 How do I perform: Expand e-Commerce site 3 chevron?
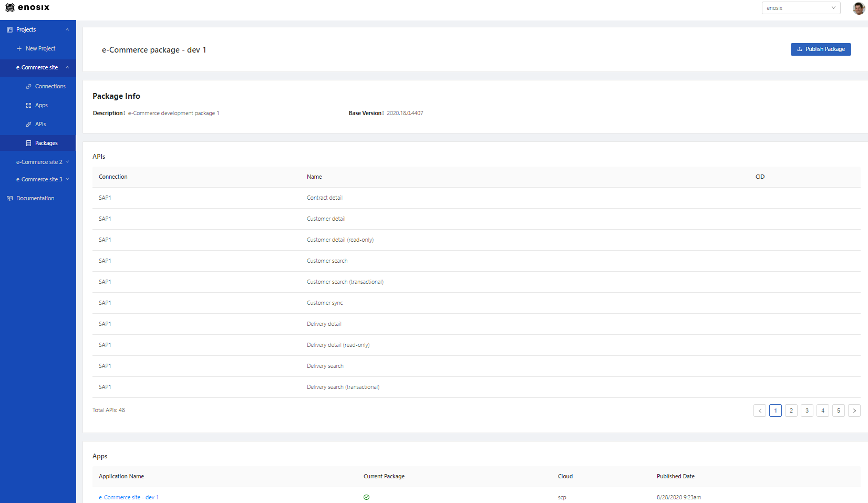(67, 179)
